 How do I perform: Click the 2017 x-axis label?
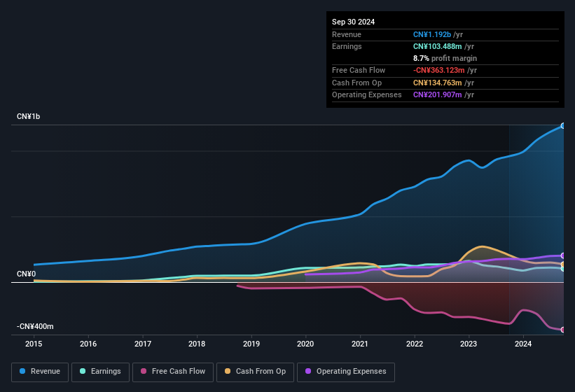coord(143,344)
